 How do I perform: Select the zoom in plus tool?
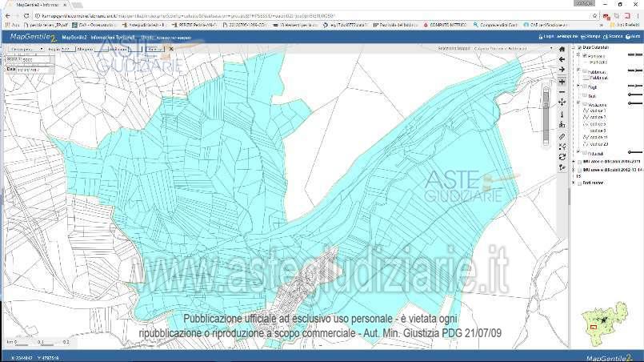point(562,82)
